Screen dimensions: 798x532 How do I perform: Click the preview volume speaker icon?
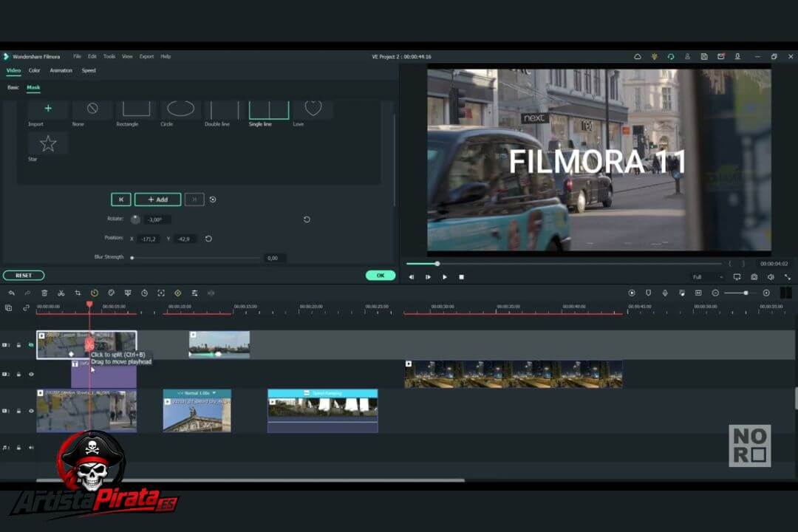771,277
